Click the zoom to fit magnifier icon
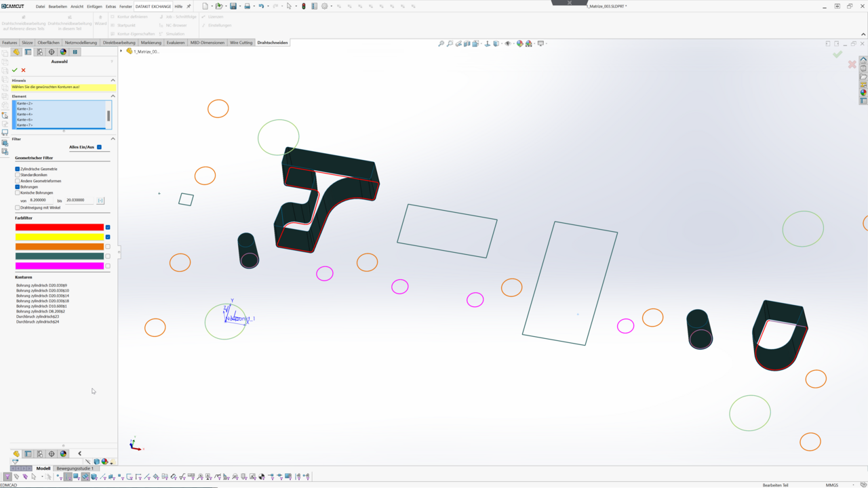This screenshot has width=868, height=488. pos(441,43)
